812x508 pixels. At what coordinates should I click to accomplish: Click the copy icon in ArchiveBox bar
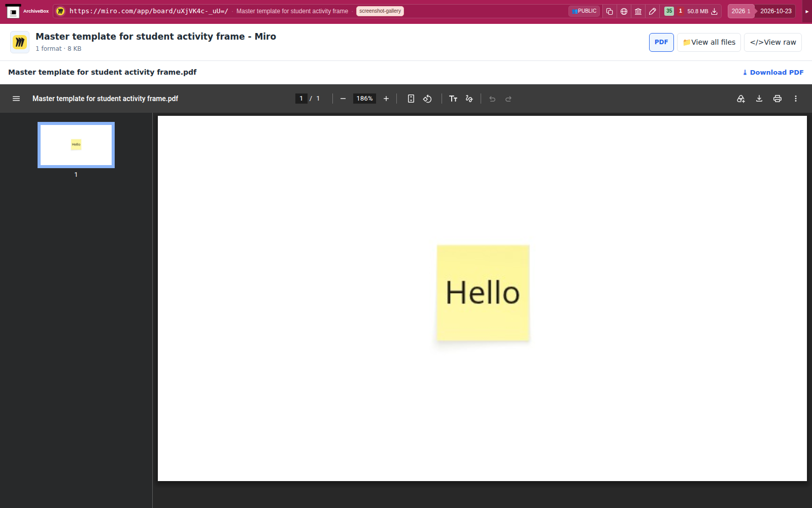[x=610, y=11]
